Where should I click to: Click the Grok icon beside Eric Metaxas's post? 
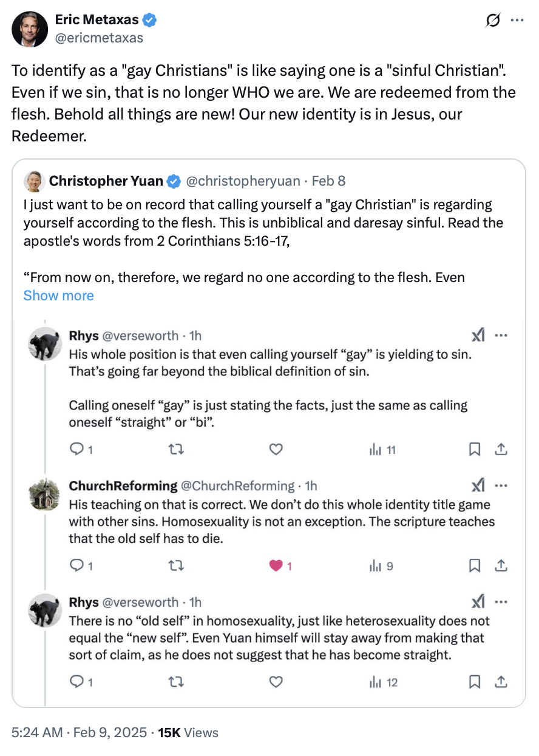point(493,21)
